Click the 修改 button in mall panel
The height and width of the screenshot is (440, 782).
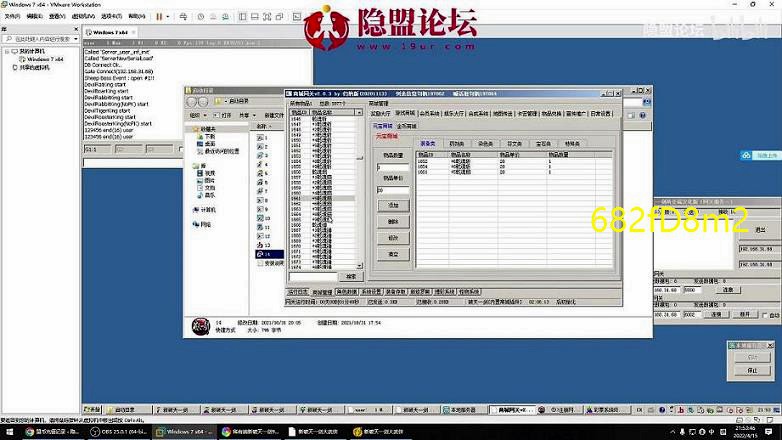tap(393, 238)
